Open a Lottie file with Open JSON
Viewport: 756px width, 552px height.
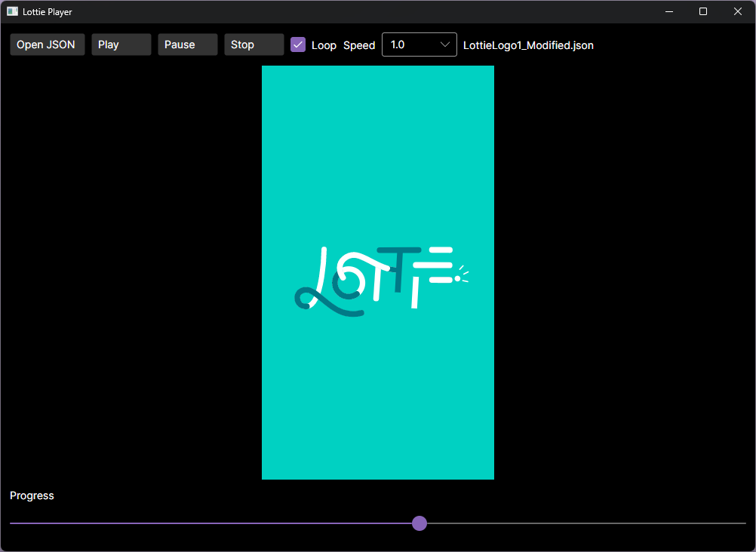point(48,44)
